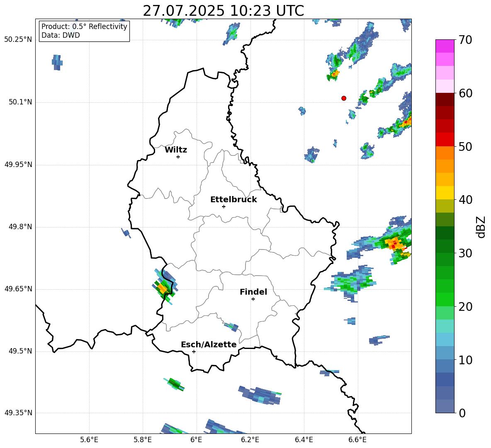Click the dark red colorbar band below 60
Viewport: 491px width, 448px height.
pos(445,99)
